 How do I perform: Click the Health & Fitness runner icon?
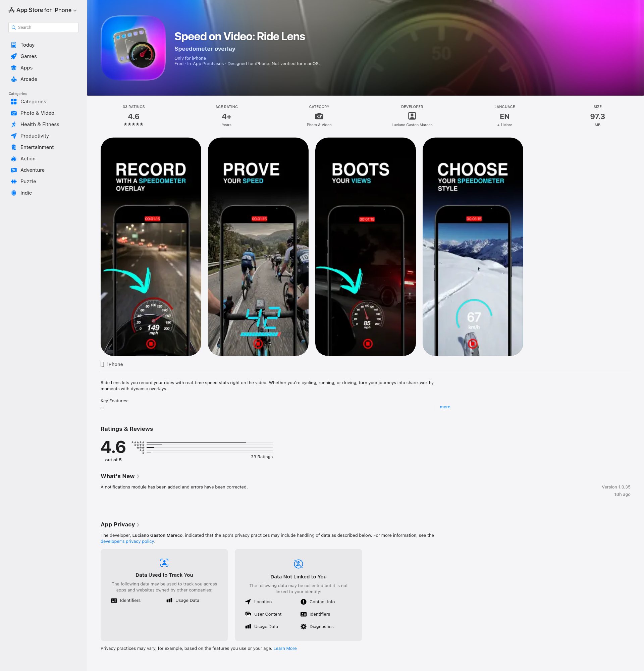pyautogui.click(x=14, y=124)
